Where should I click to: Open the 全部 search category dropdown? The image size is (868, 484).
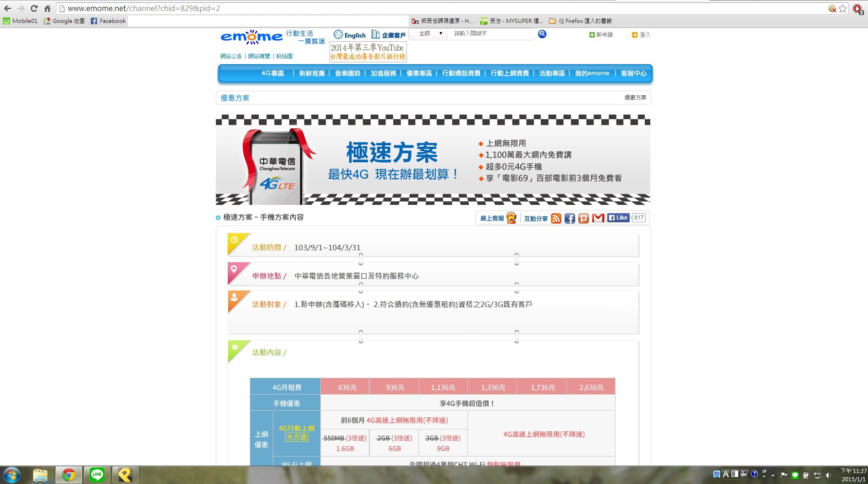429,33
